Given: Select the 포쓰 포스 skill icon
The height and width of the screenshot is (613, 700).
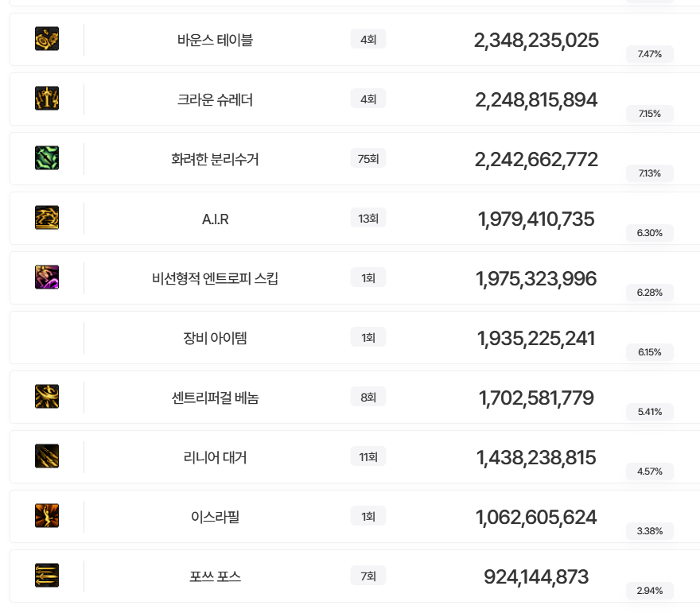Looking at the screenshot, I should (47, 576).
